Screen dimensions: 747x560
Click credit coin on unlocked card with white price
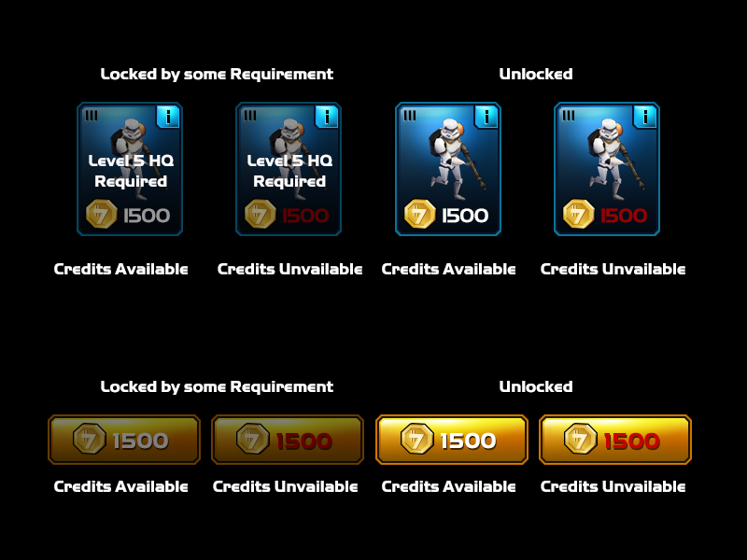[x=419, y=215]
